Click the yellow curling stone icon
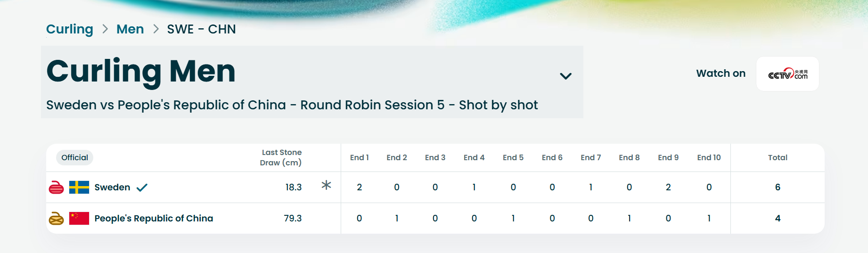Viewport: 868px width, 253px height. coord(56,219)
